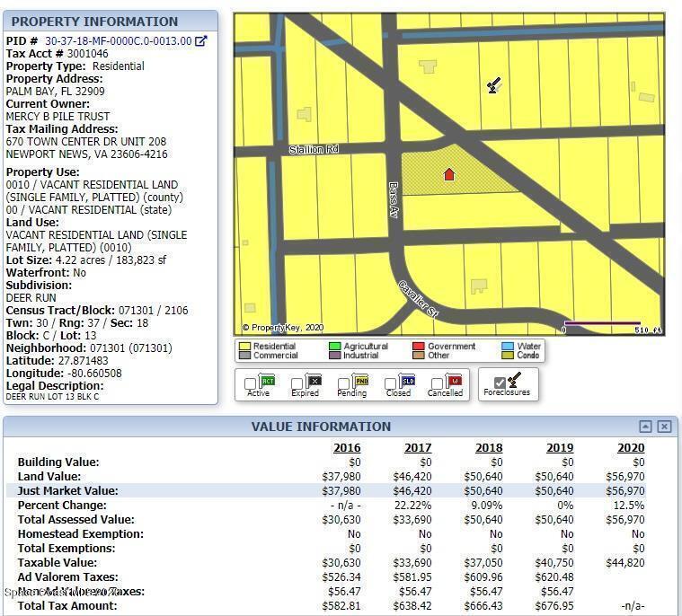Click the external link icon beside PID

[x=201, y=40]
